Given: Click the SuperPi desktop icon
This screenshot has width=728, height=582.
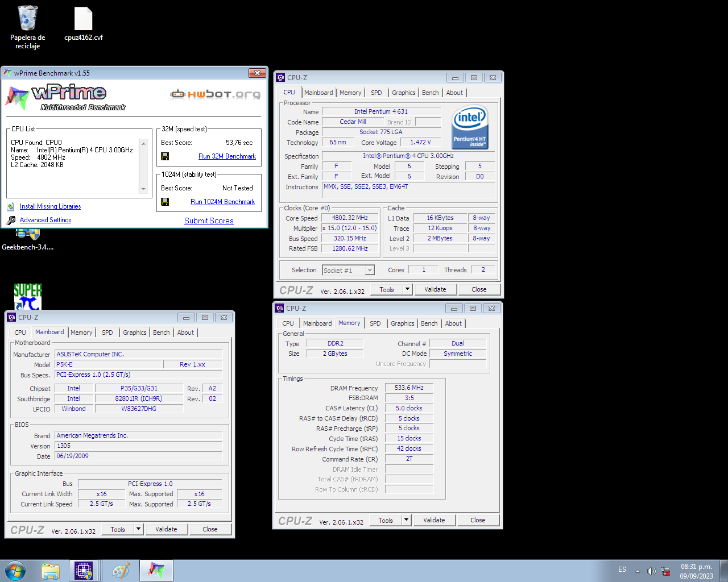Looking at the screenshot, I should click(27, 297).
